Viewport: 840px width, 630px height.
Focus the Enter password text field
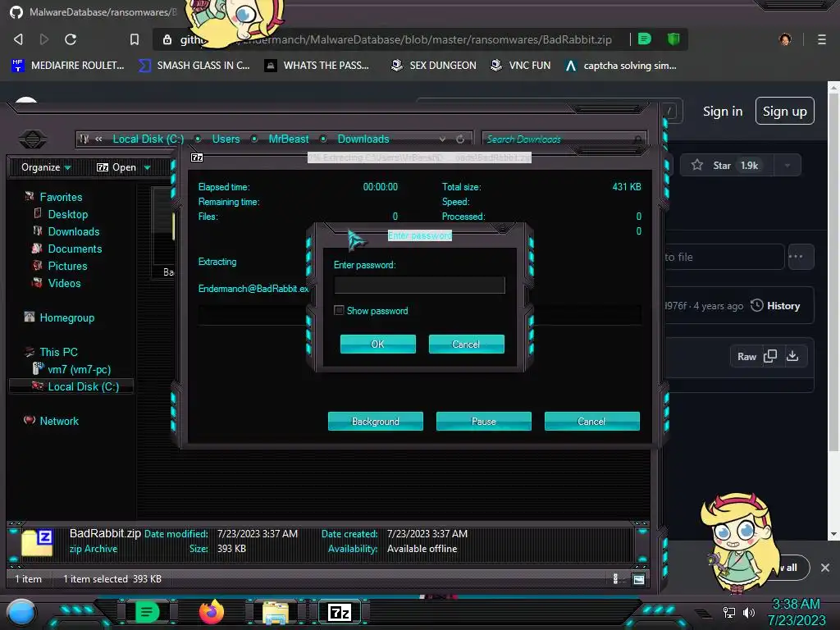click(419, 285)
